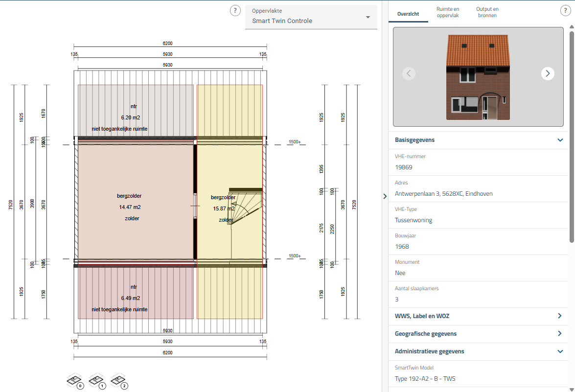Screen dimensions: 575x392
Task: Expand the WWS, Label en WOZ section
Action: (x=560, y=316)
